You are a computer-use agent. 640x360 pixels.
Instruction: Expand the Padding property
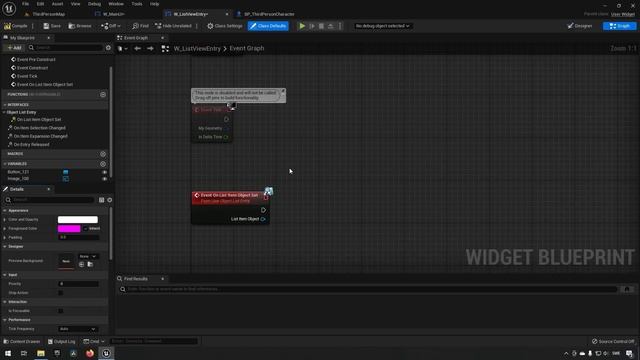coord(4,238)
